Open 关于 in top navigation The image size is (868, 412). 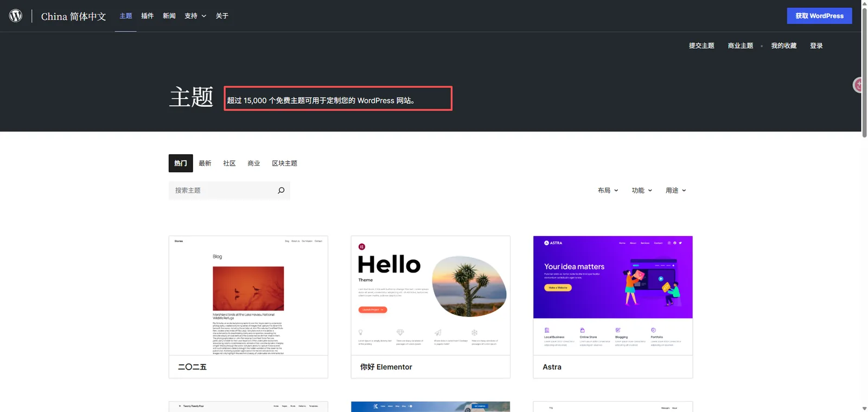tap(222, 16)
